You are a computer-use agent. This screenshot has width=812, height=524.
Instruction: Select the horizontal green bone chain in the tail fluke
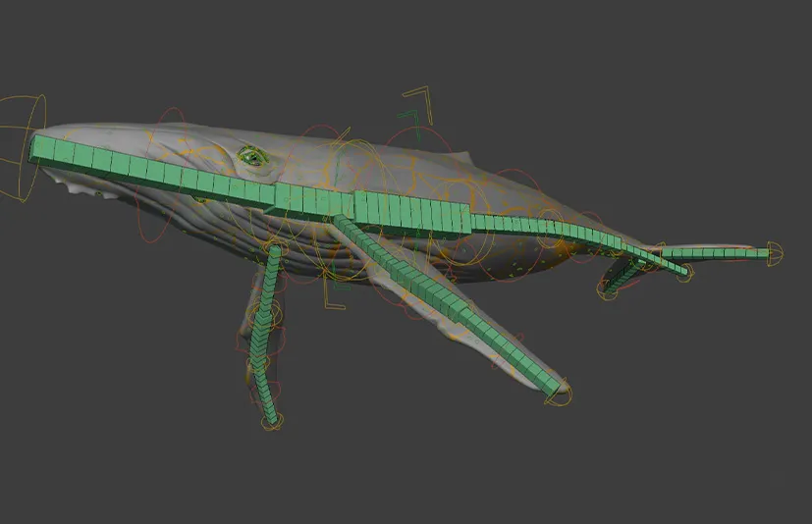click(715, 254)
